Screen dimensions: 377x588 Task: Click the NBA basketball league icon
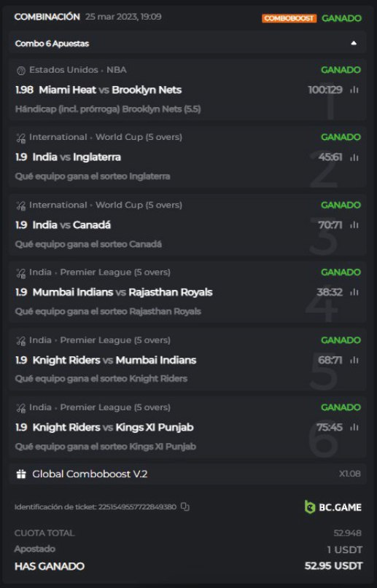tap(21, 70)
